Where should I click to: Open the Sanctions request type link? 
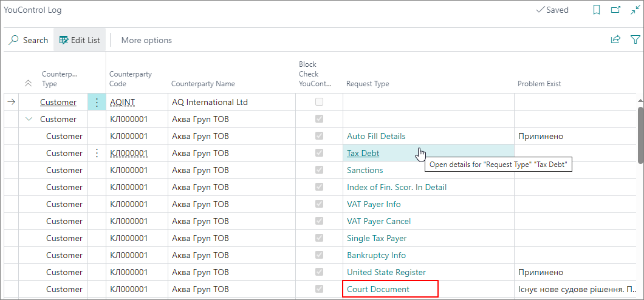point(365,171)
